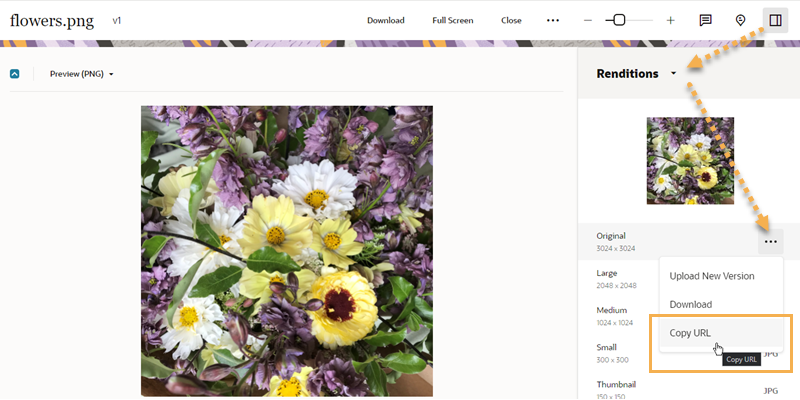Click the Download button in header
Viewport: 800px width, 400px height.
pos(386,20)
